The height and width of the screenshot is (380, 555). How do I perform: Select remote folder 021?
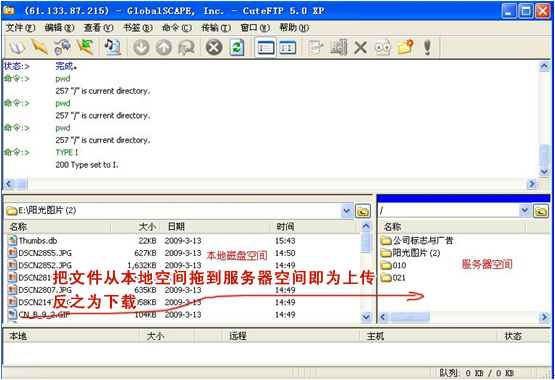[x=393, y=278]
